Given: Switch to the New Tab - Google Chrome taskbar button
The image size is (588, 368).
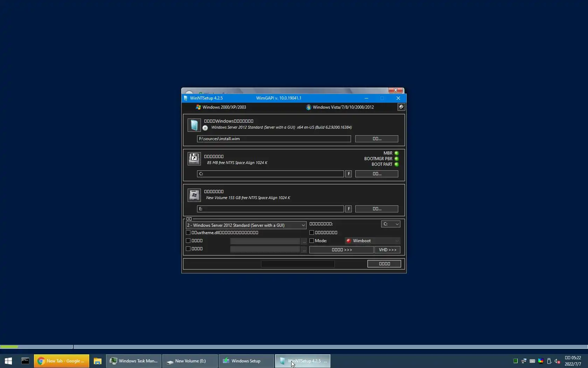Looking at the screenshot, I should click(62, 361).
